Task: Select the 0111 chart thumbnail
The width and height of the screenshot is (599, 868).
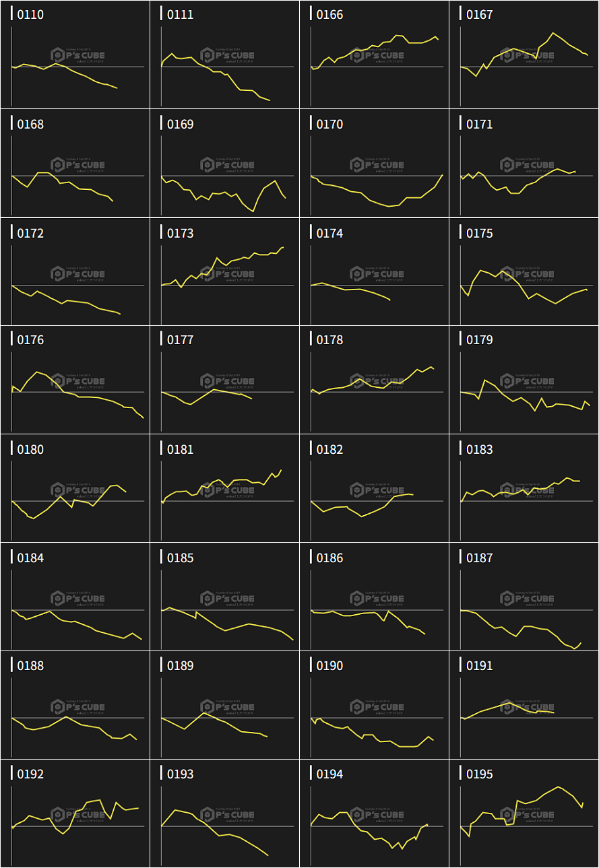Action: (x=224, y=55)
